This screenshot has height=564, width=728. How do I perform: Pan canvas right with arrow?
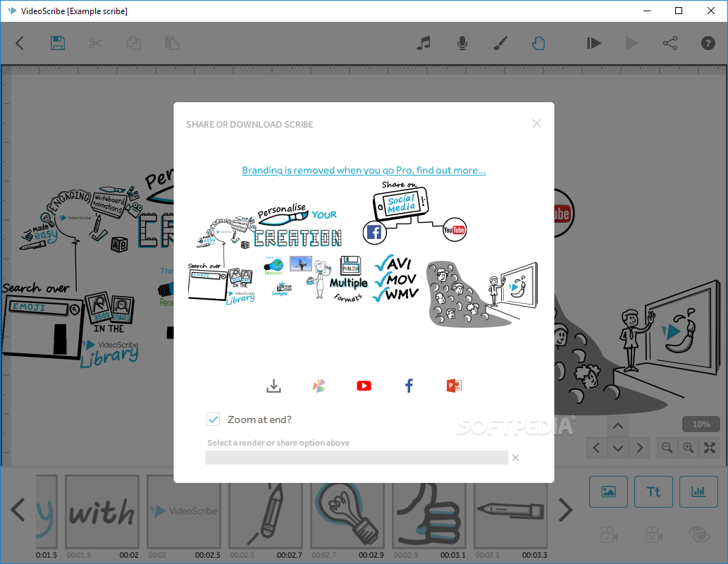pos(639,448)
